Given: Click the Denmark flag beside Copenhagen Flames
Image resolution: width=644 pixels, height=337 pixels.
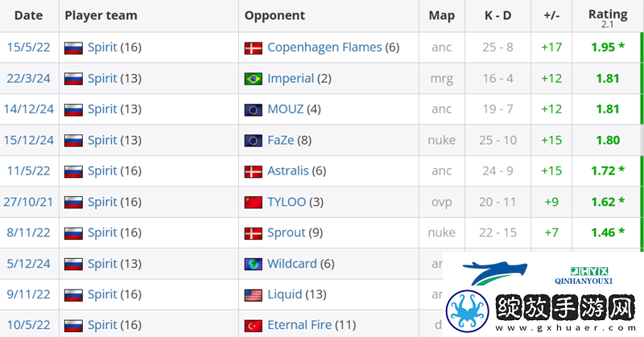Looking at the screenshot, I should pos(253,48).
